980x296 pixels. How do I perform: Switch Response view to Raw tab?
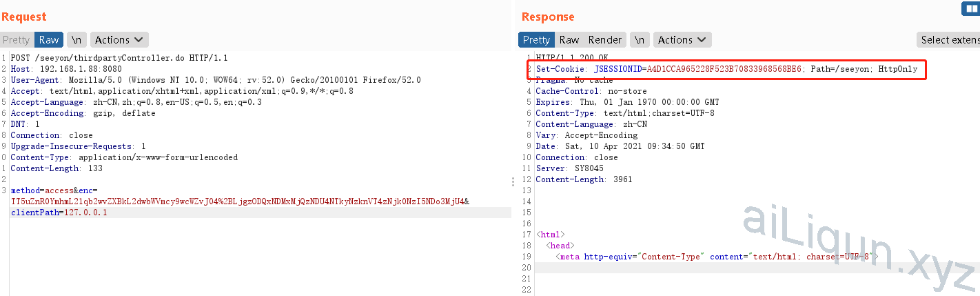(569, 40)
